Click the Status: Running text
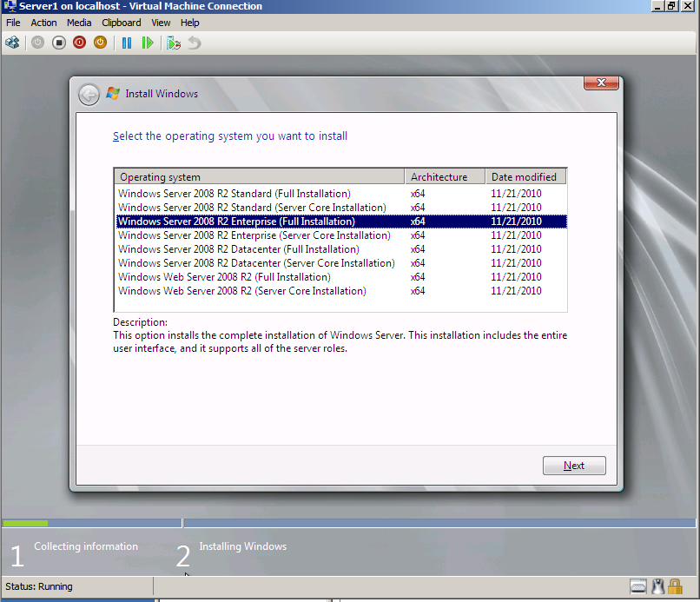The image size is (700, 602). click(39, 586)
